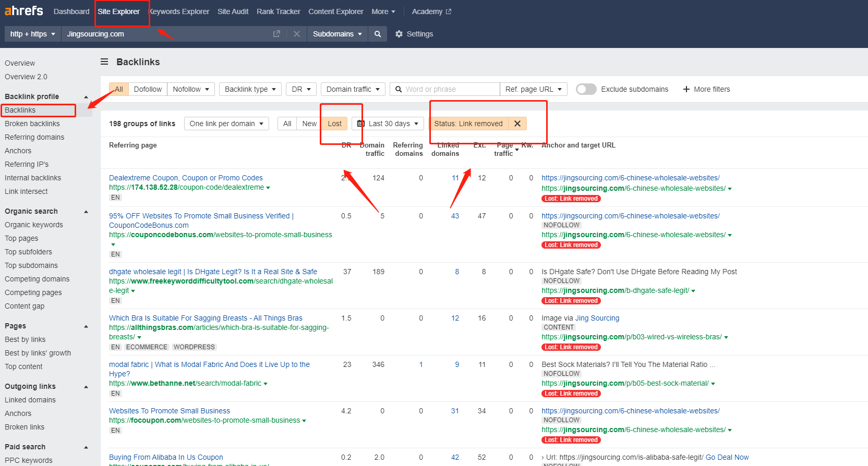Open Overview 2.0 in sidebar
The height and width of the screenshot is (466, 868).
(26, 77)
